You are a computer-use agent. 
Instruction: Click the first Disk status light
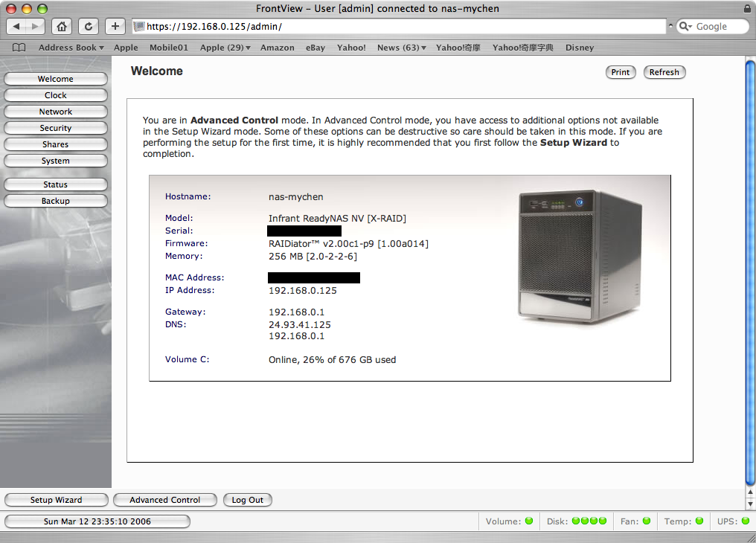pyautogui.click(x=576, y=521)
